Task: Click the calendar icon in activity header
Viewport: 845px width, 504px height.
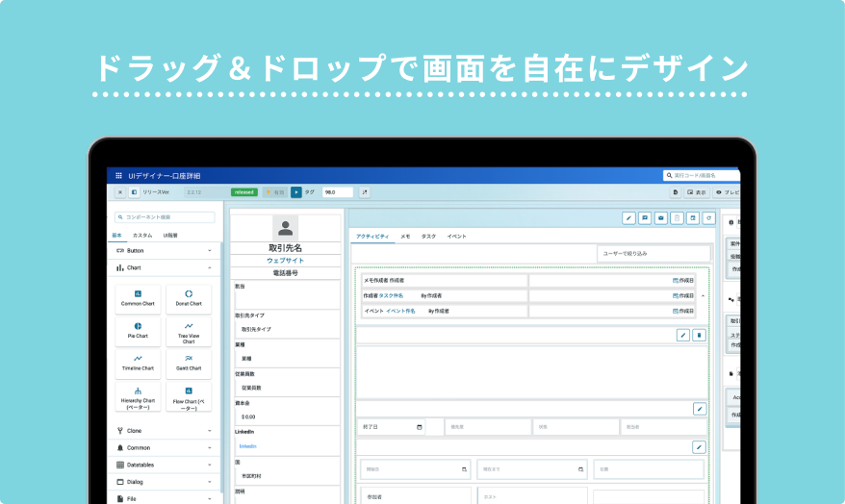Action: tap(693, 218)
